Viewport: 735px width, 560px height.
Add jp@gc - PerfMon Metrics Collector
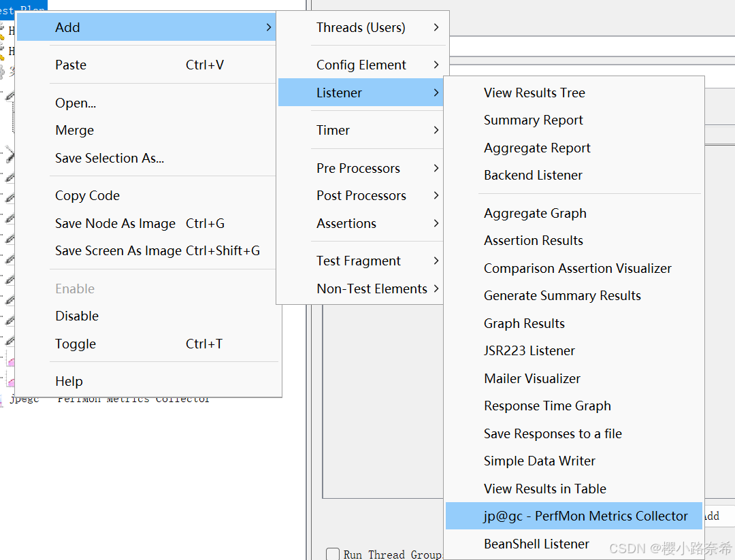(574, 516)
